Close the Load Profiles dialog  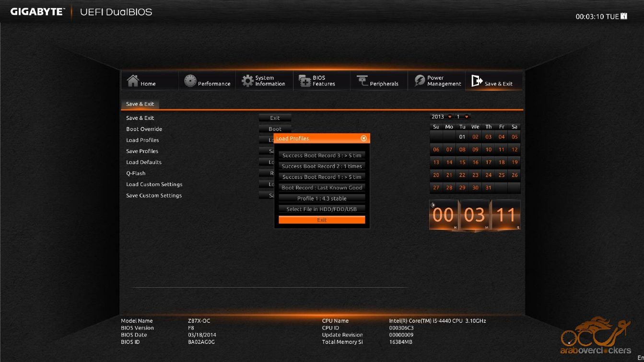363,139
